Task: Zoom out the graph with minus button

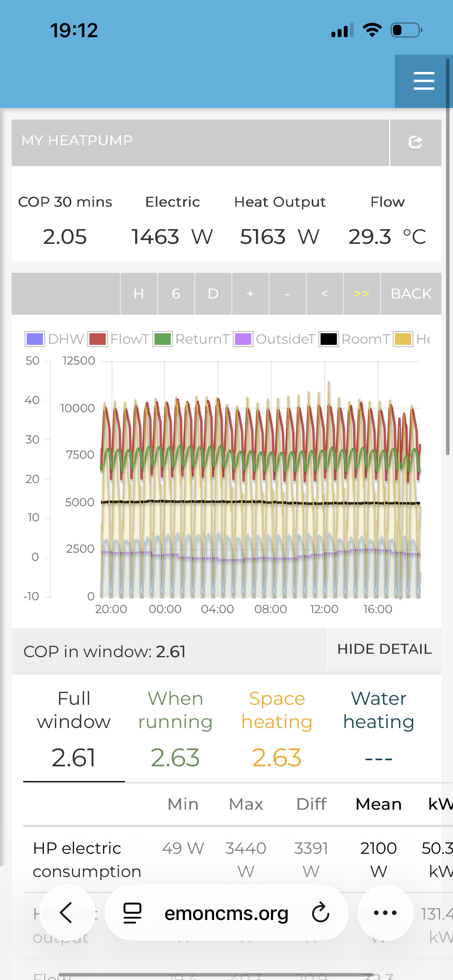Action: 287,294
